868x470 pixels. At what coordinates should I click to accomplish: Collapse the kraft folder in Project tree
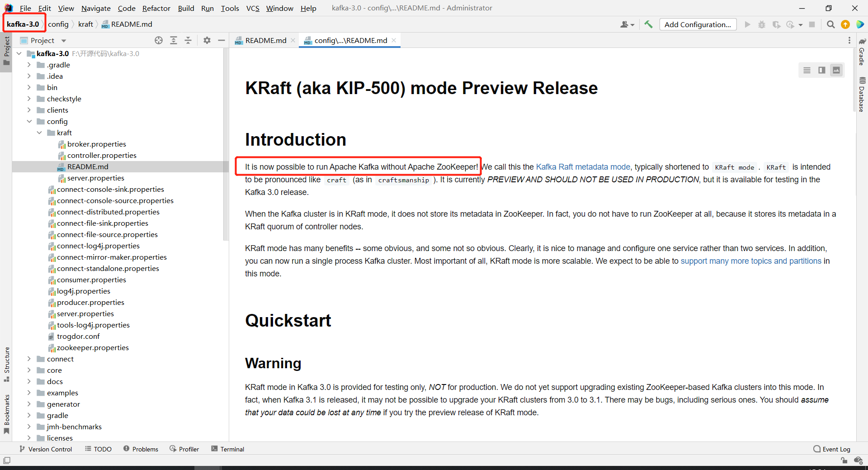pyautogui.click(x=40, y=133)
